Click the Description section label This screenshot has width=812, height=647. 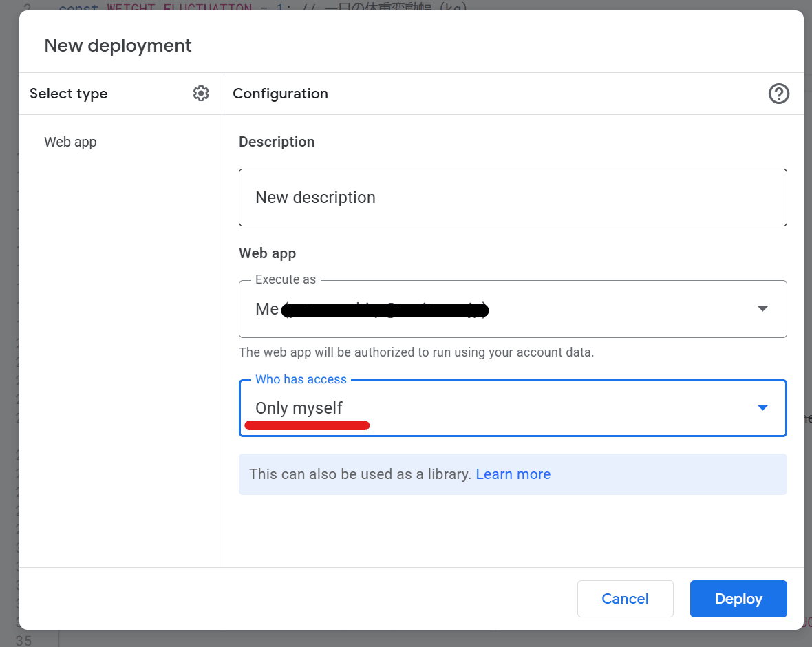point(277,142)
